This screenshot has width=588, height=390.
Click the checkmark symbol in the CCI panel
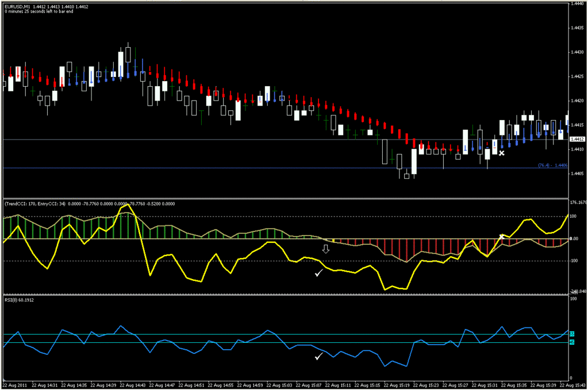[318, 273]
